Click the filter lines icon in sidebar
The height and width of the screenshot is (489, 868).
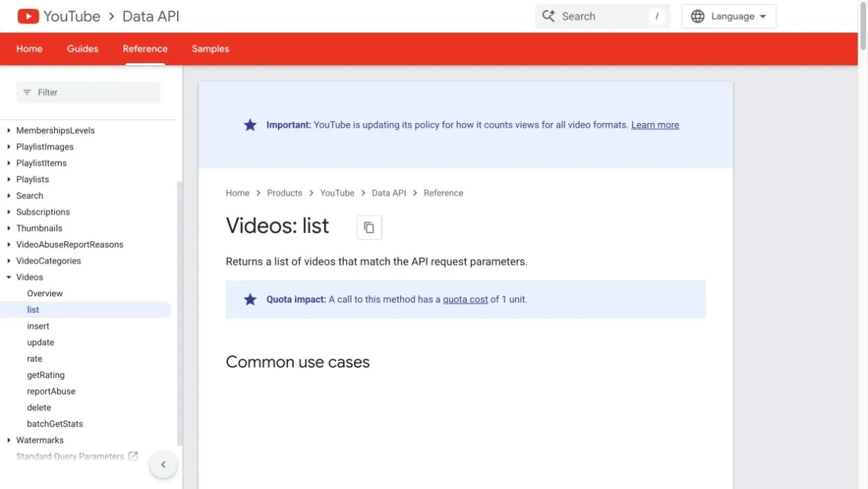coord(27,92)
